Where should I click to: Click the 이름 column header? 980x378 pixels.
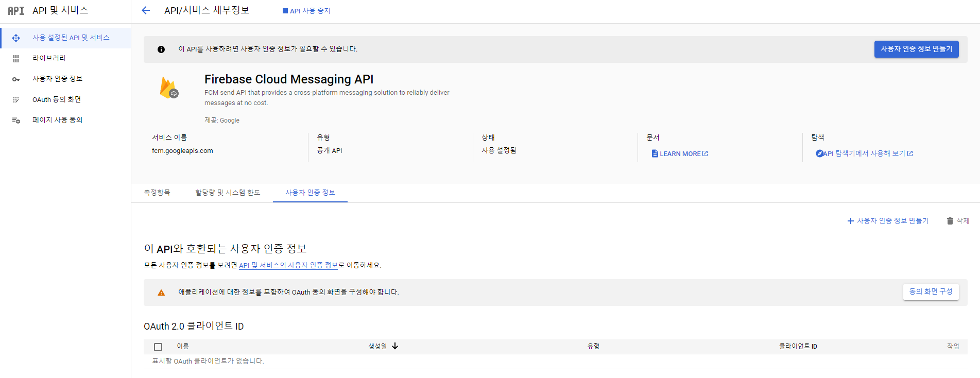183,346
